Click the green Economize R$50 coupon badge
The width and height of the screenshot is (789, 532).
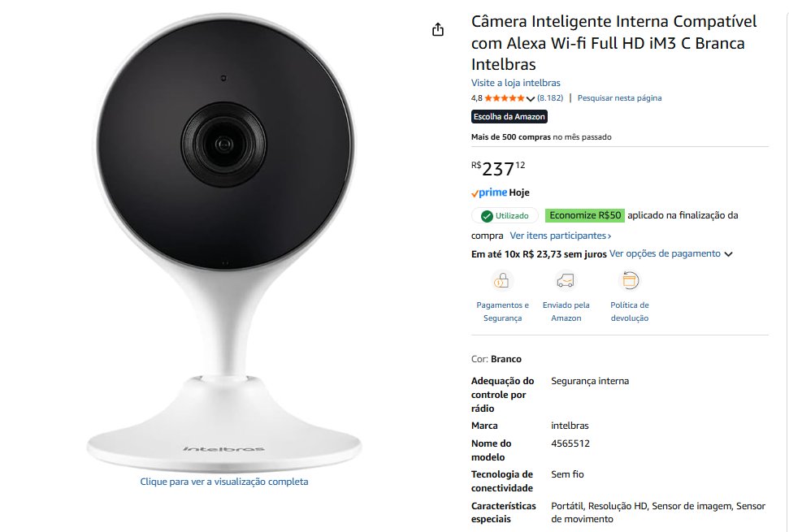[x=585, y=215]
